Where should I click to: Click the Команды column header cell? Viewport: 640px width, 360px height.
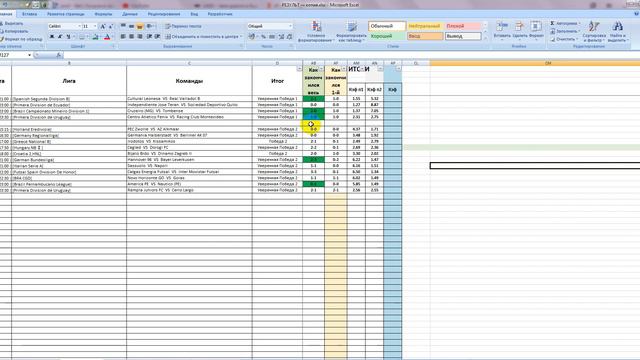pos(189,81)
